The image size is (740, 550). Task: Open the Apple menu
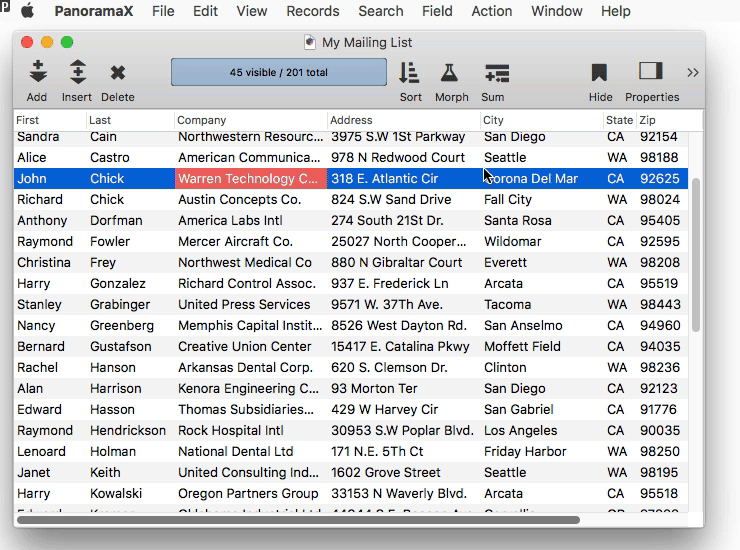[27, 12]
